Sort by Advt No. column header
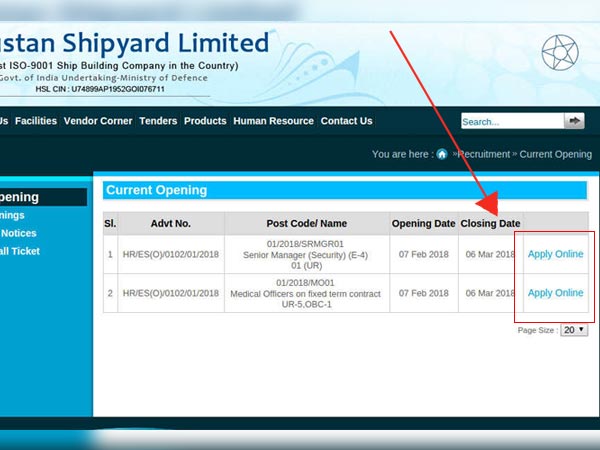600x450 pixels. 171,223
